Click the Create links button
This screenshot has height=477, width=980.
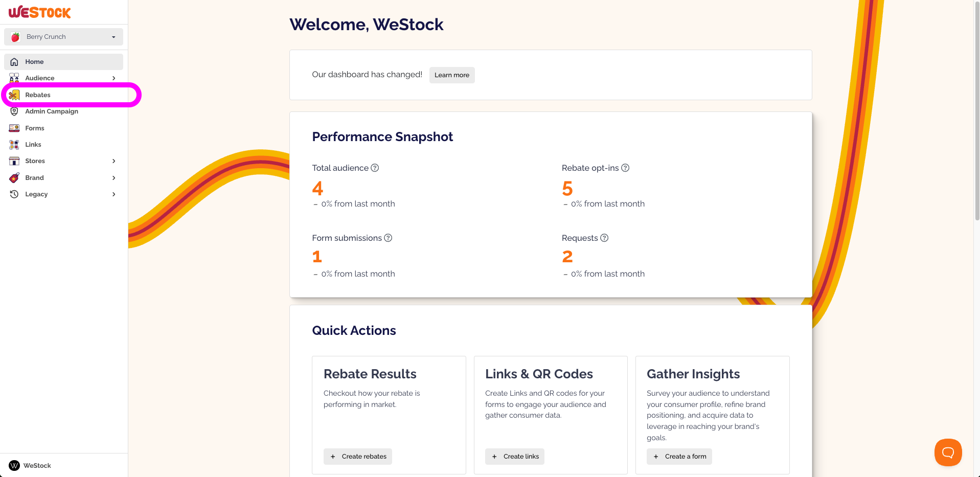pos(515,457)
